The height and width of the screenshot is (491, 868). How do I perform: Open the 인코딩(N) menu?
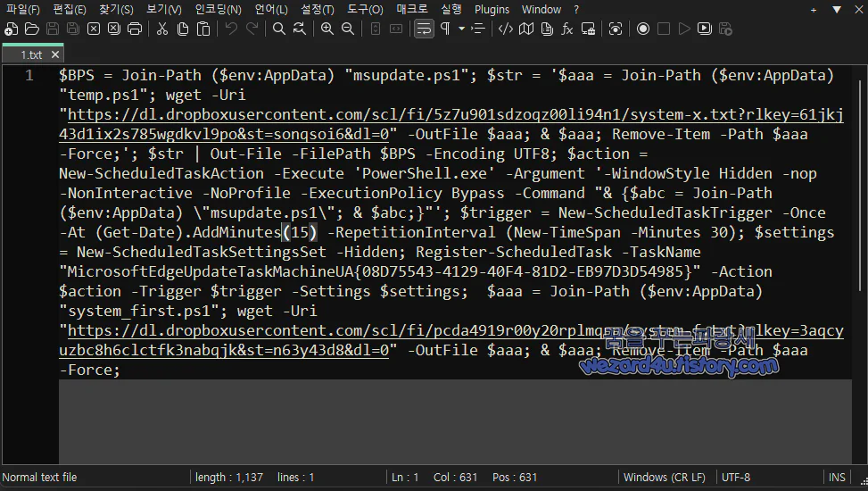coord(218,10)
